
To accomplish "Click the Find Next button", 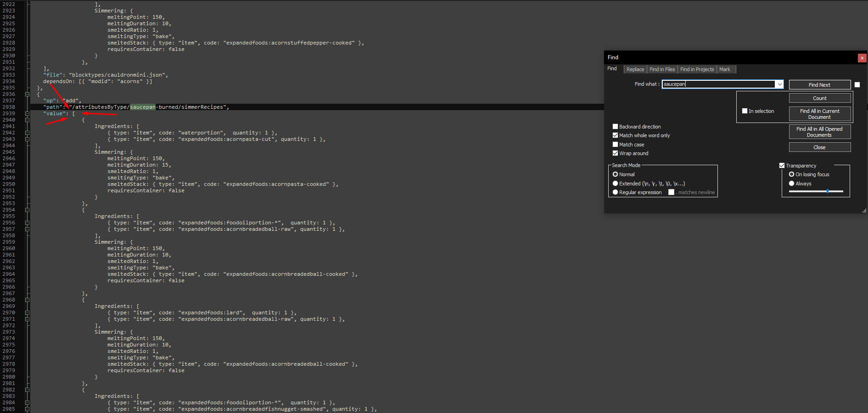I will point(819,85).
